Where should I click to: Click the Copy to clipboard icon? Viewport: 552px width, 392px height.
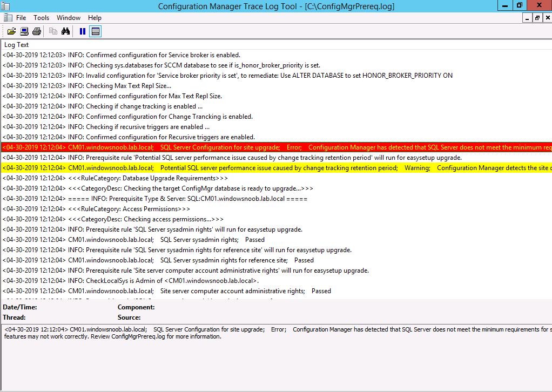click(x=53, y=32)
